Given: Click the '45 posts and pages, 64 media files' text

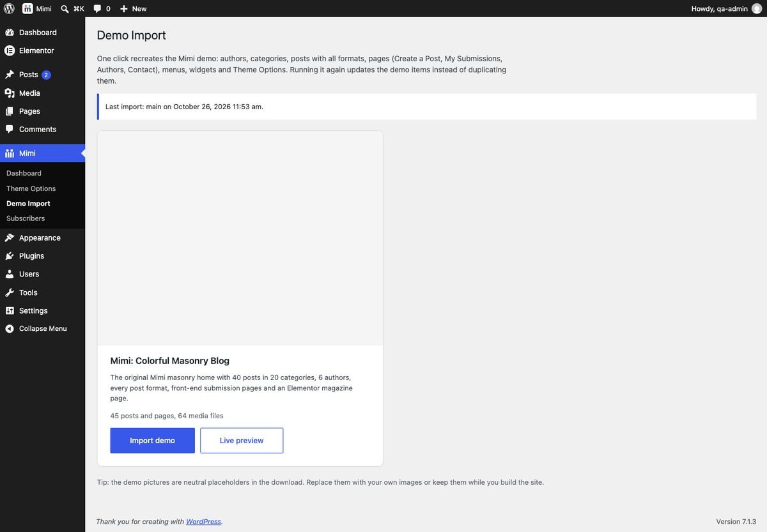Looking at the screenshot, I should point(167,416).
